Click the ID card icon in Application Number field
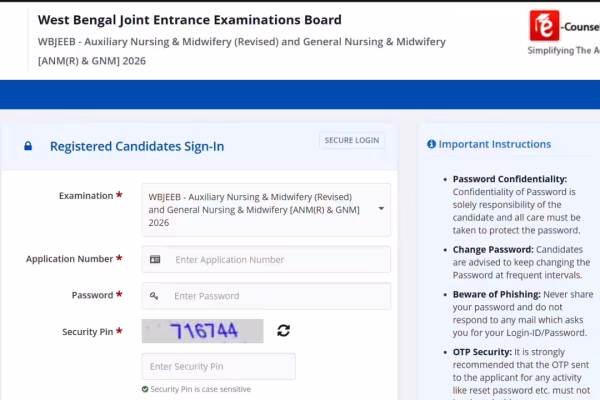Screen dimensions: 600x400 pos(155,260)
